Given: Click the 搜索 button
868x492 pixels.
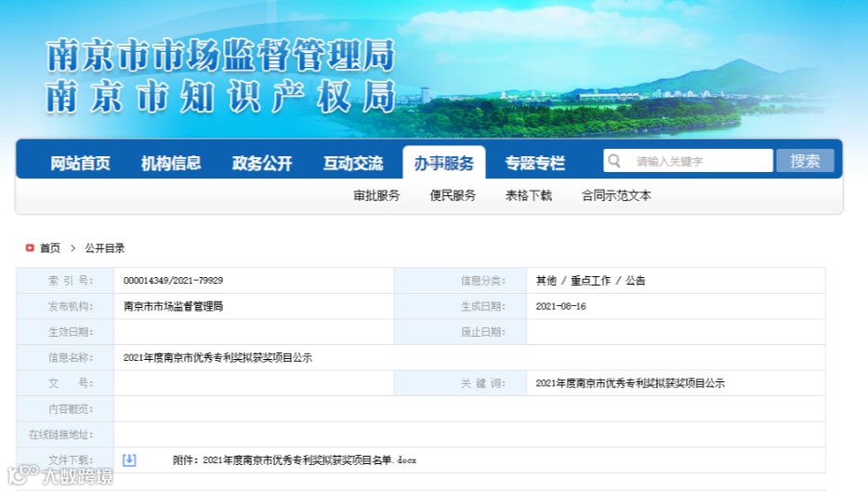Looking at the screenshot, I should [805, 161].
